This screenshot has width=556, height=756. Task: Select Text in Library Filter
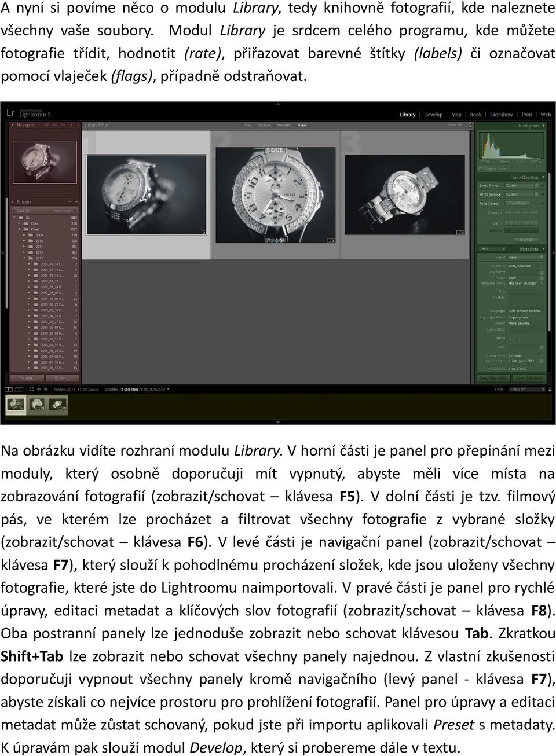coord(247,125)
